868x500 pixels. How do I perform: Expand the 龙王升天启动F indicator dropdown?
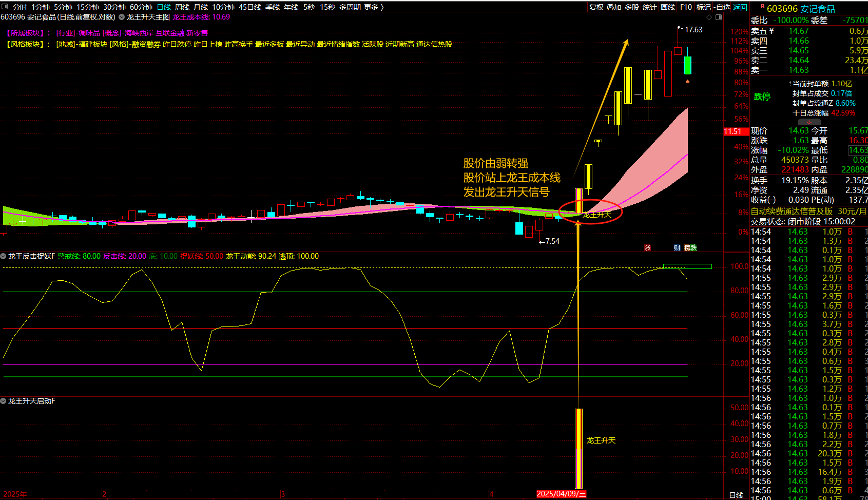(x=4, y=401)
